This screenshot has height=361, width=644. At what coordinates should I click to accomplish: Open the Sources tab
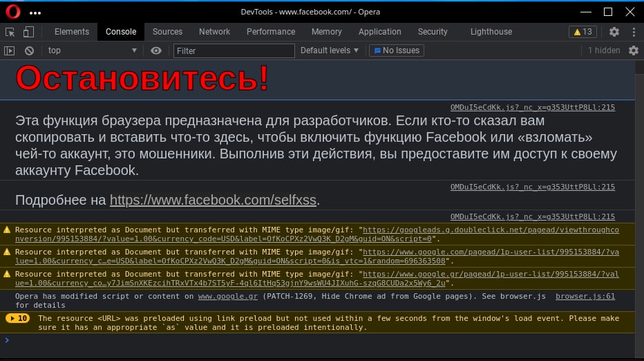tap(167, 32)
